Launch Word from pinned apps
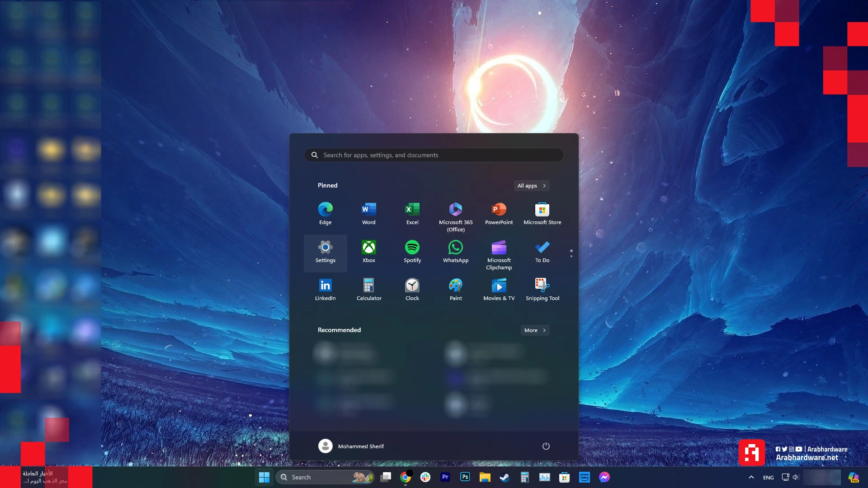Image resolution: width=868 pixels, height=488 pixels. click(368, 214)
